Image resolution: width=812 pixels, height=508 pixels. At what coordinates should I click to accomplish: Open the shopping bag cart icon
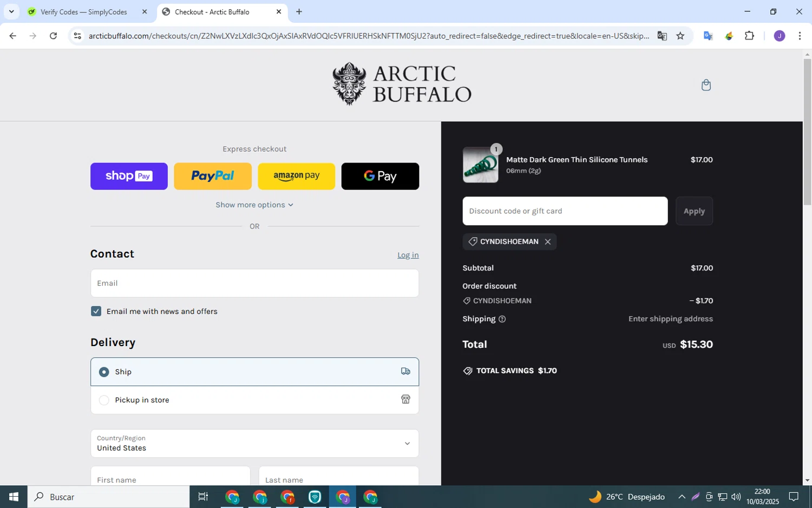(x=706, y=85)
